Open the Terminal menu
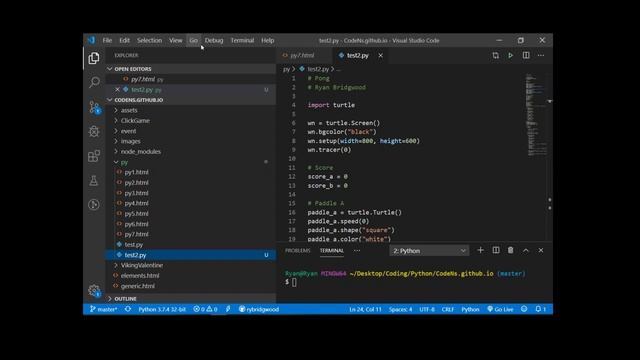Screen dimensions: 640x360 [242, 40]
